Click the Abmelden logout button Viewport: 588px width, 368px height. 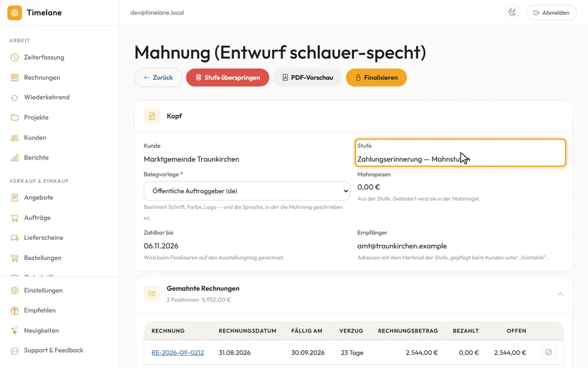(551, 13)
